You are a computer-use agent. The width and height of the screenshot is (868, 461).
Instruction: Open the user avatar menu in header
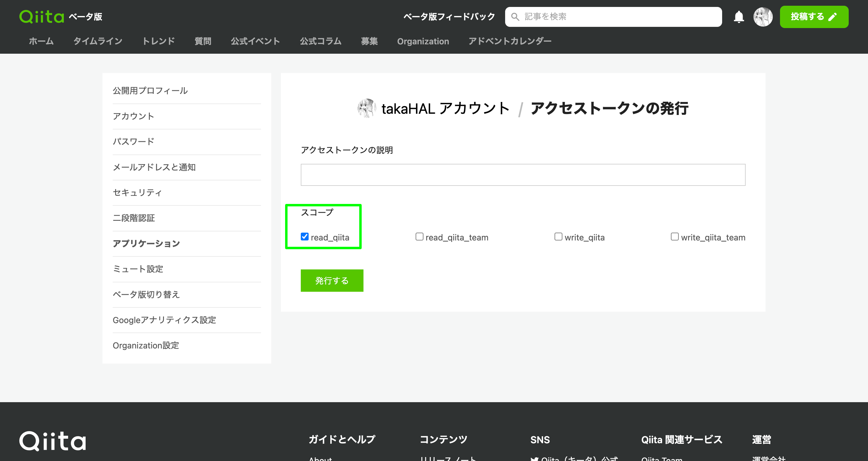(x=763, y=17)
